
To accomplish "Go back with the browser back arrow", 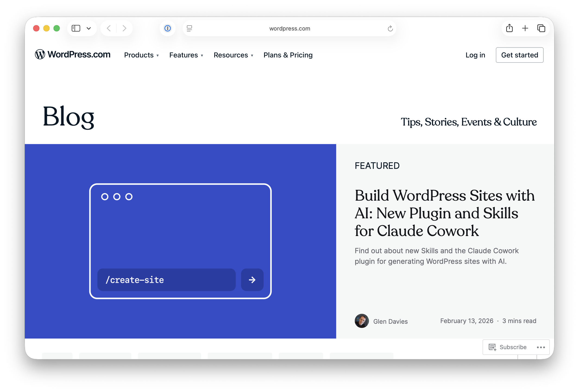I will [x=109, y=28].
